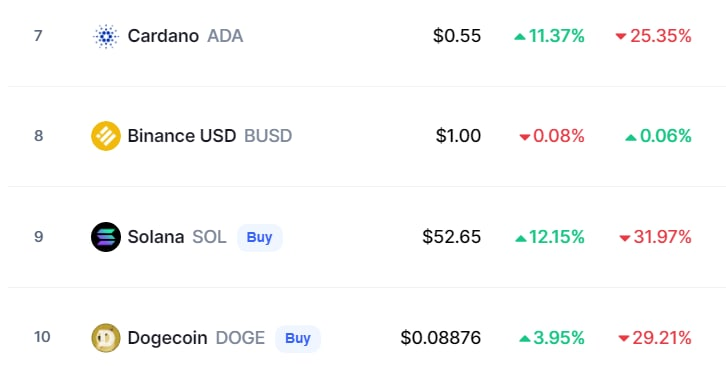Click red down arrow beside 25.35%

pos(621,37)
